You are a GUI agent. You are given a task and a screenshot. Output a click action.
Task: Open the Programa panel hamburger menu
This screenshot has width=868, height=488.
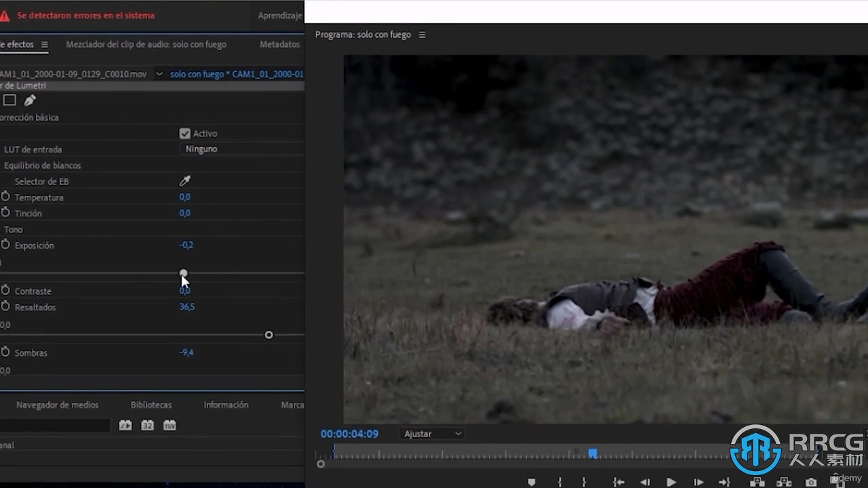click(422, 35)
